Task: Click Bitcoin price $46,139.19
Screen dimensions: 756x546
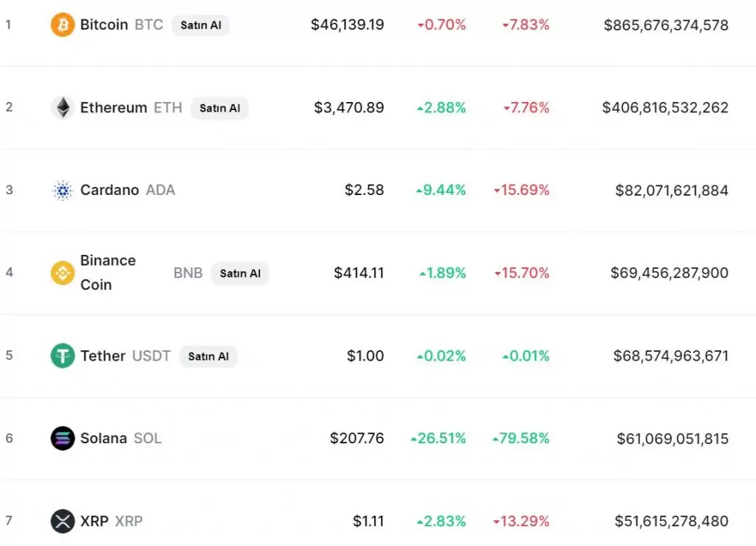Action: [347, 25]
